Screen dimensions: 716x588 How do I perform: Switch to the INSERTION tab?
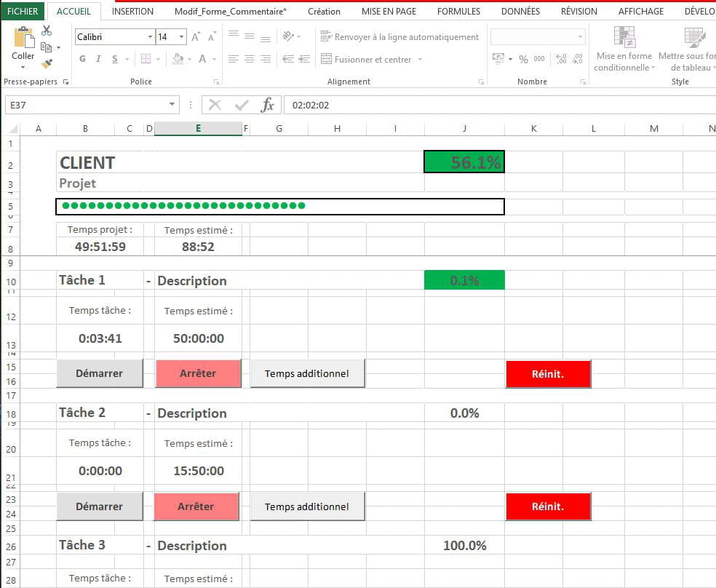[132, 11]
